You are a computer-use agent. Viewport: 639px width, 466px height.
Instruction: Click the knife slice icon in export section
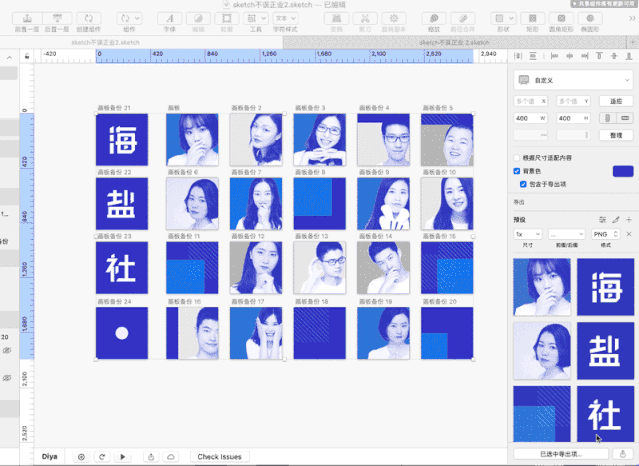616,220
